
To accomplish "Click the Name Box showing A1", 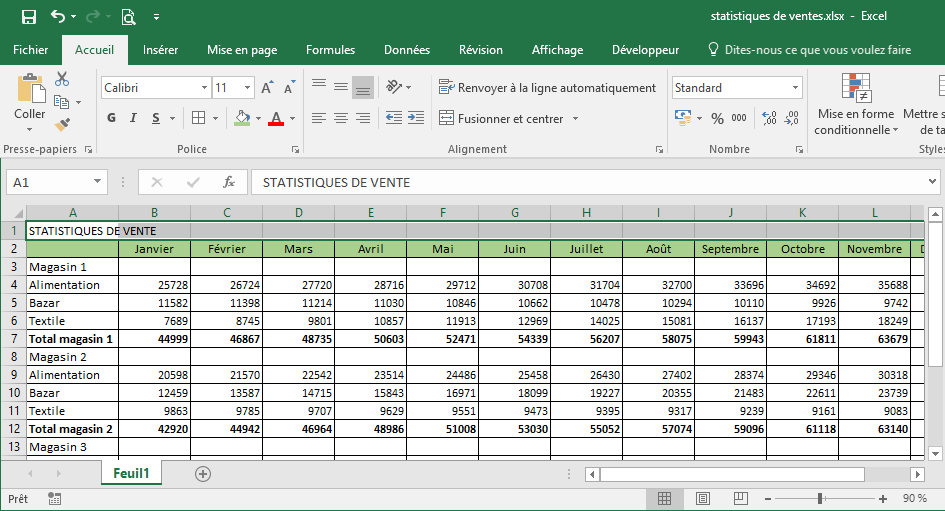I will 48,182.
